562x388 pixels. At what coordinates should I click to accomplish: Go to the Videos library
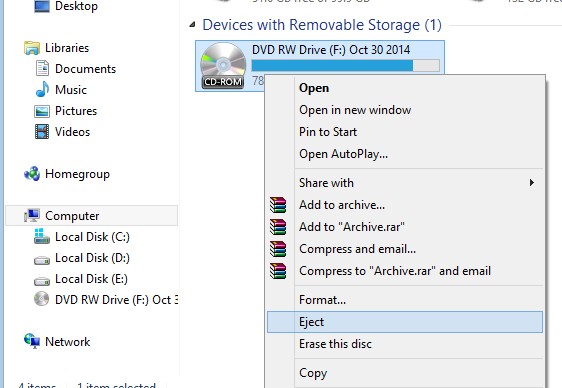click(72, 131)
